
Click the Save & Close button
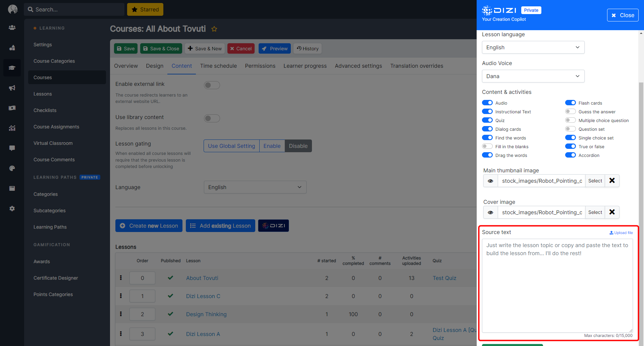[x=161, y=49]
